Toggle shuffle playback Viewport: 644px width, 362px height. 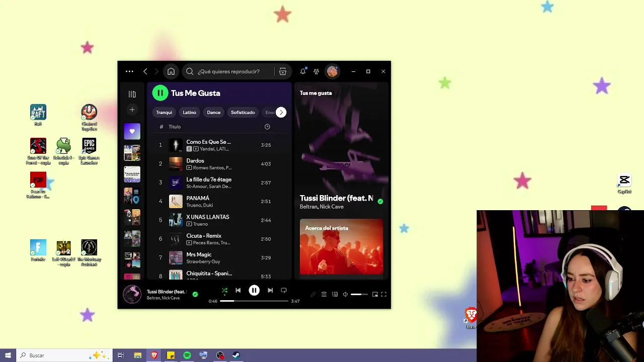224,291
